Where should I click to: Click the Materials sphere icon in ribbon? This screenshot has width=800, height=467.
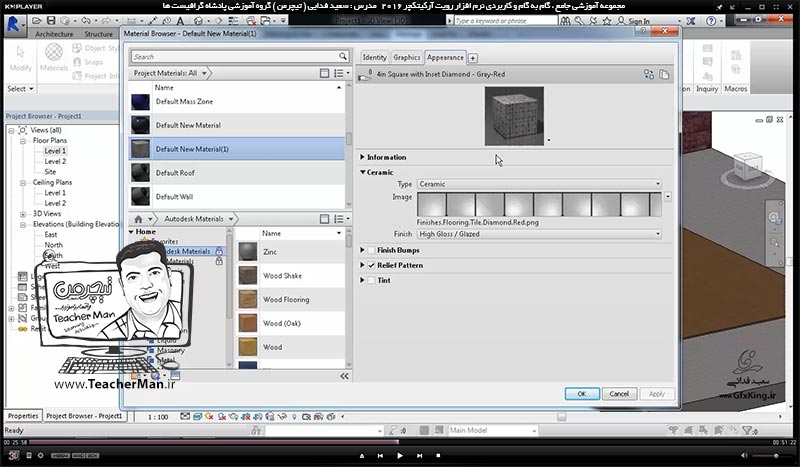coord(54,52)
